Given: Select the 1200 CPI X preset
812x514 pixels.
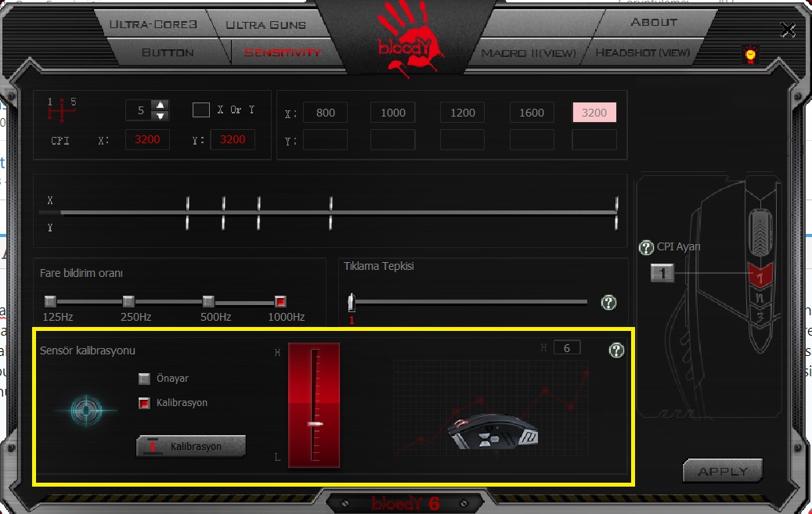Looking at the screenshot, I should [463, 113].
